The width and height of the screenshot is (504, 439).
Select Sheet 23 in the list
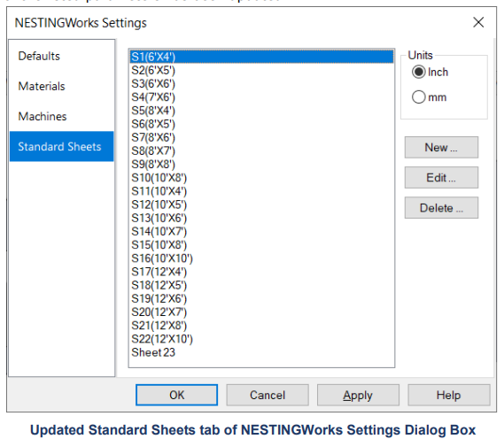pos(261,352)
